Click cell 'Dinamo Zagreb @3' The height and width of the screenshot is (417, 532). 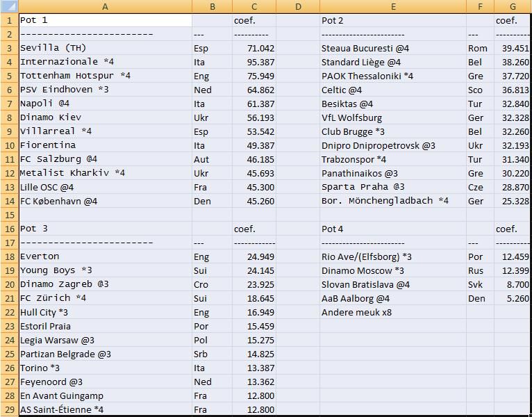point(105,284)
